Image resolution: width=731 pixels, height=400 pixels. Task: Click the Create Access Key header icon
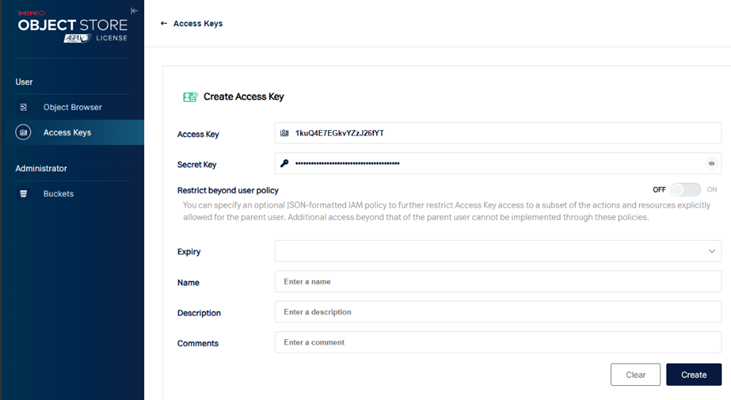tap(190, 97)
